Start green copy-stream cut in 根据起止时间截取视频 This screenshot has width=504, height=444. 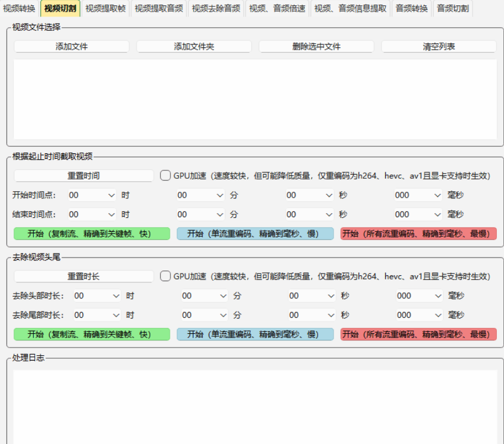pos(92,234)
